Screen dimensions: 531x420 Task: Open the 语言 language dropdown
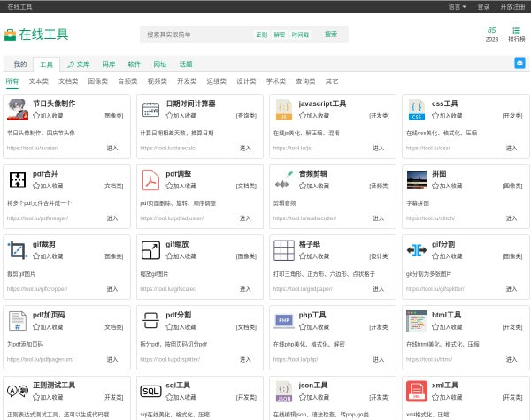coord(457,6)
